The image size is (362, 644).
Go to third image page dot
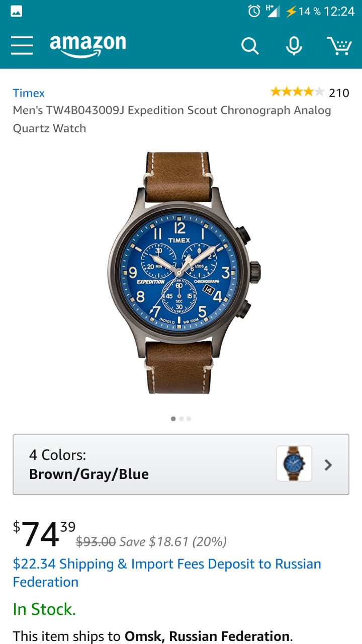click(x=189, y=419)
